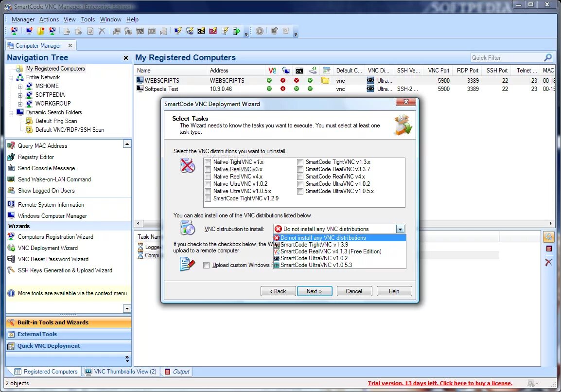561x392 pixels.
Task: Check SmartCode UltraVNC v1.0.5.x checkbox
Action: coord(300,191)
